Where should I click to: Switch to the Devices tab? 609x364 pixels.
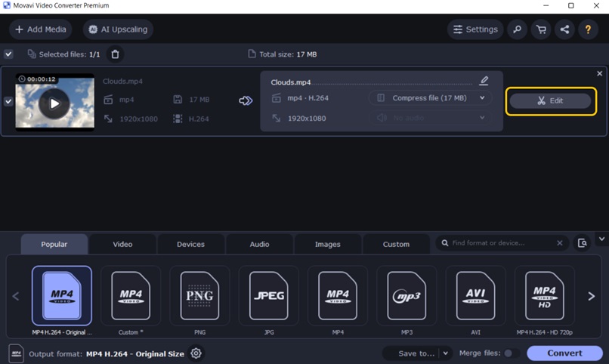pos(190,244)
